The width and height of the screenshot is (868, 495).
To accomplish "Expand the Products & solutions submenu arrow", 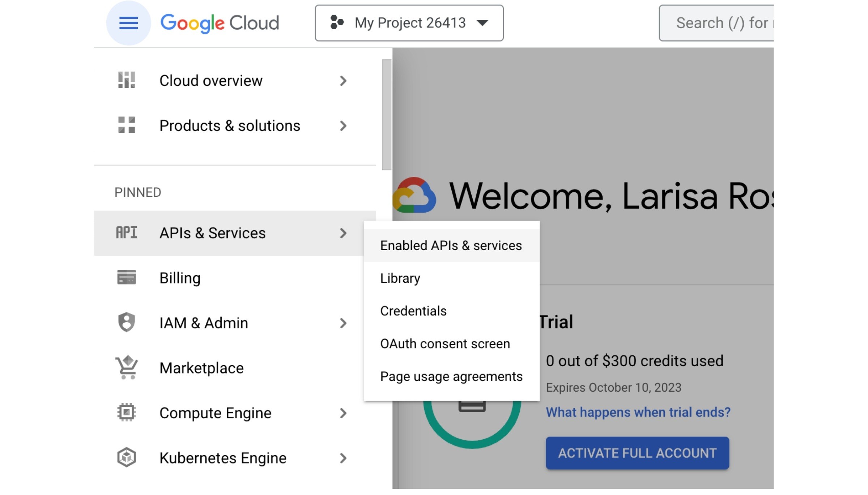I will (343, 126).
